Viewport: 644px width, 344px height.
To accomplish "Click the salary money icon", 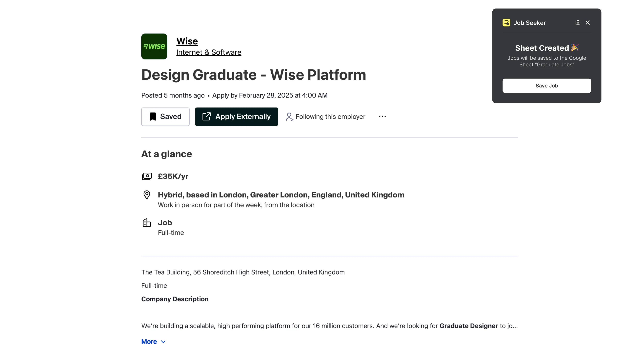I will coord(147,176).
